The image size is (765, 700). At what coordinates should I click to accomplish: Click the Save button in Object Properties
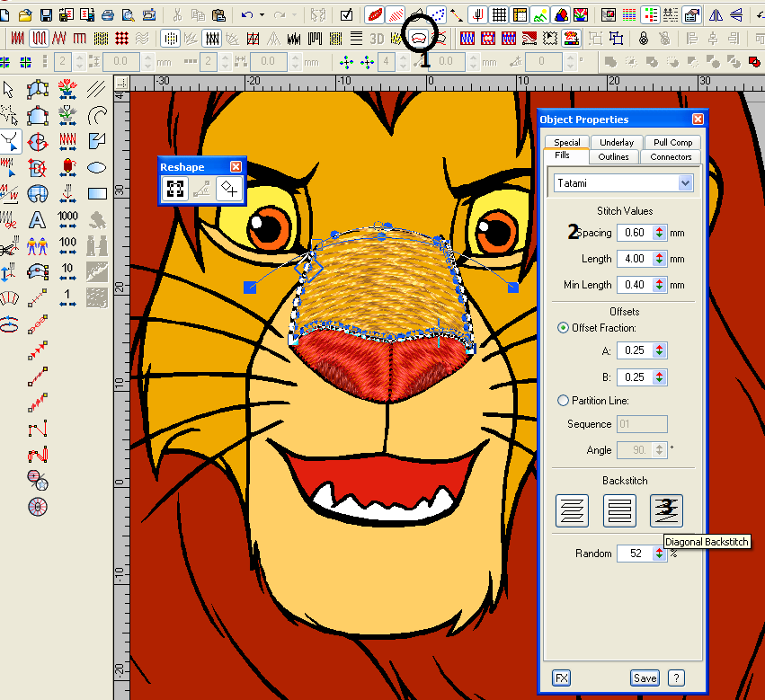(x=645, y=678)
